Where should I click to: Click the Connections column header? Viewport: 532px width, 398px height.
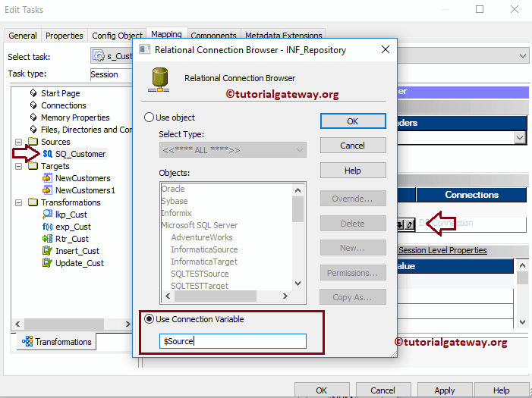pyautogui.click(x=471, y=195)
